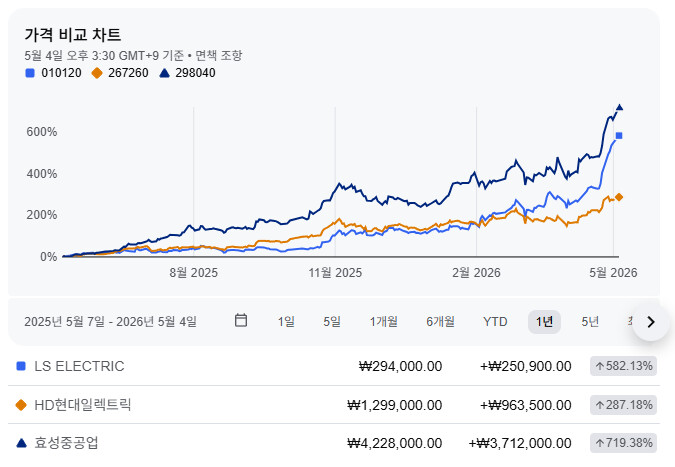This screenshot has height=467, width=675.
Task: Click the change value +₩963,500.00
Action: [x=526, y=405]
